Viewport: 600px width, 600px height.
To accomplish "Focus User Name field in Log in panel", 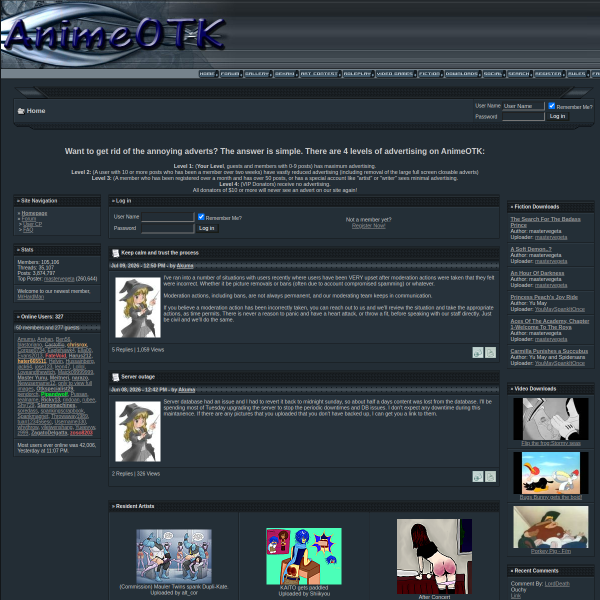I will pyautogui.click(x=168, y=217).
